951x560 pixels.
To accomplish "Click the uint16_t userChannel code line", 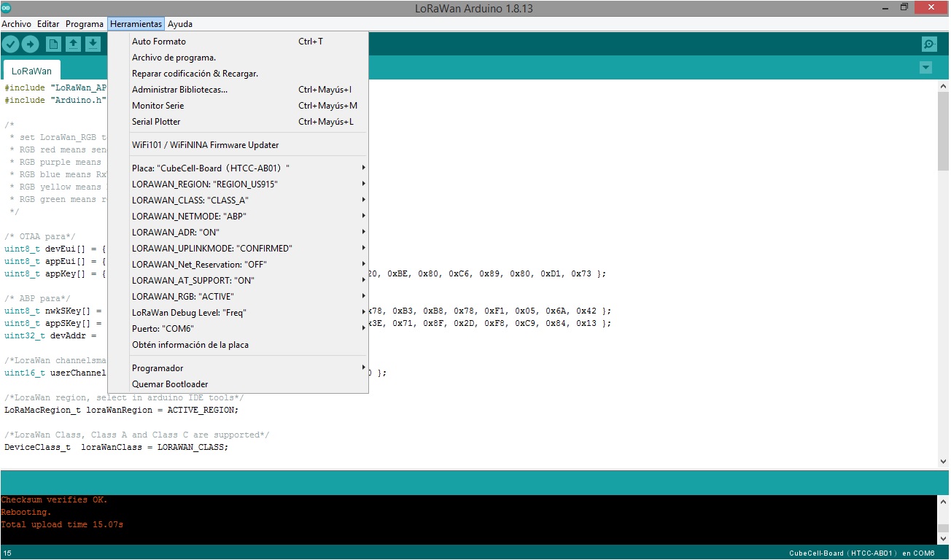I will 55,373.
